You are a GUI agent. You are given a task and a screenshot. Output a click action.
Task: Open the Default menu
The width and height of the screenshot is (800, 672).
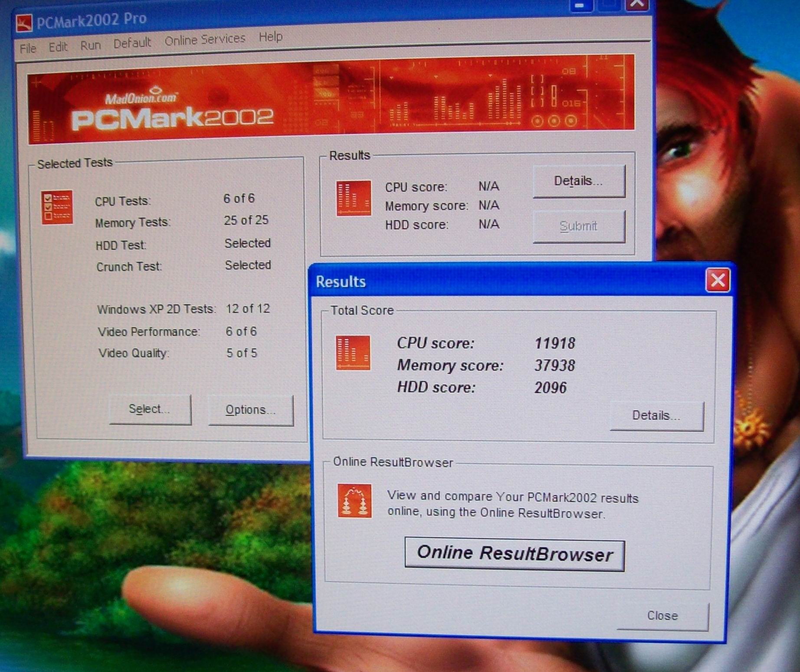coord(132,43)
